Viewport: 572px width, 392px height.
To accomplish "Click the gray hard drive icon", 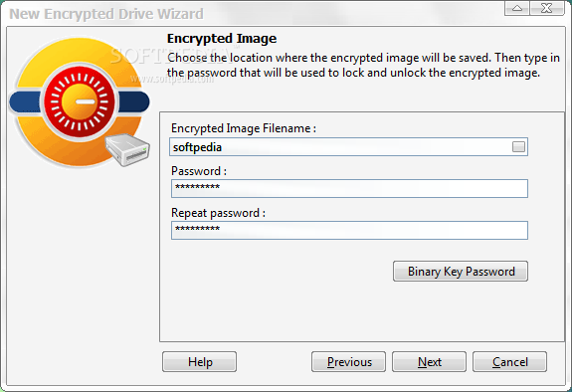I will pos(127,149).
